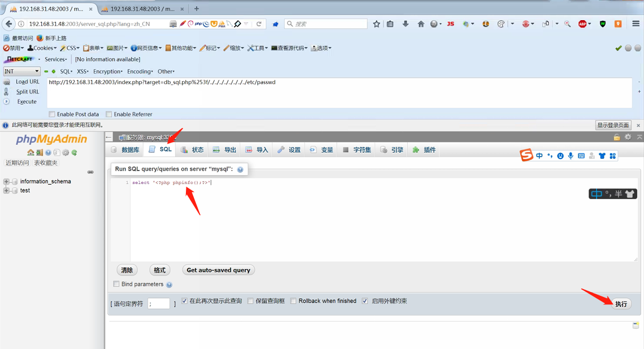Expand the test database in sidebar tree
This screenshot has height=349, width=644.
coord(7,190)
